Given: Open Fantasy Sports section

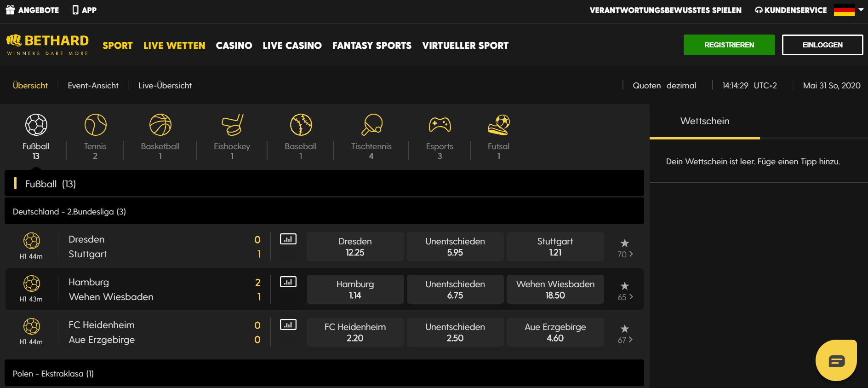Looking at the screenshot, I should 372,46.
